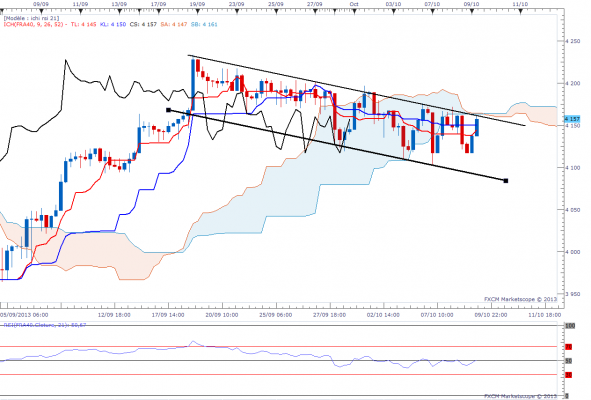Image resolution: width=591 pixels, height=400 pixels.
Task: Click the Oct date marker on top axis
Action: point(354,4)
